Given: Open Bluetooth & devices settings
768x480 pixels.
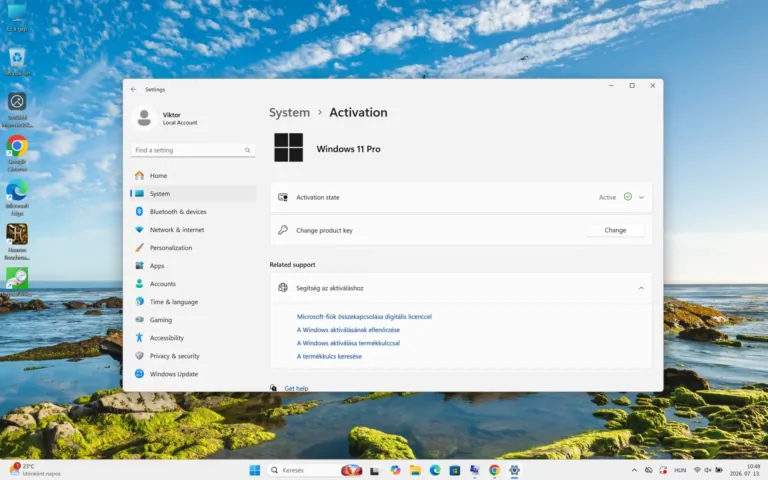Looking at the screenshot, I should tap(193, 212).
